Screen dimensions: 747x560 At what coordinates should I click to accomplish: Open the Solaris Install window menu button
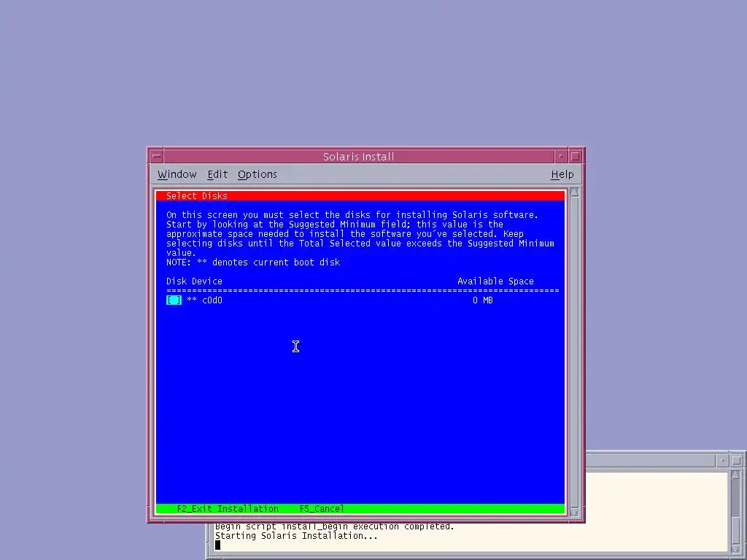[x=156, y=156]
